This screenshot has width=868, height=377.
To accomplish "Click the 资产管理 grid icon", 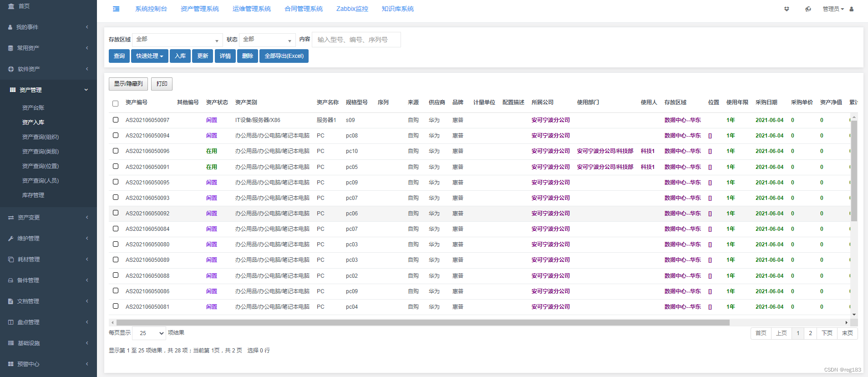I will [x=13, y=90].
